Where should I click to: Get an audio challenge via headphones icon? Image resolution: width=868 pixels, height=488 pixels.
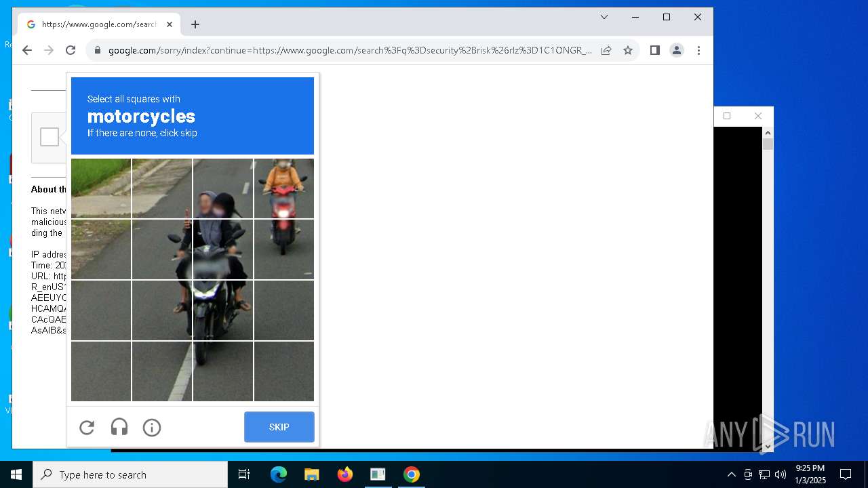point(119,427)
